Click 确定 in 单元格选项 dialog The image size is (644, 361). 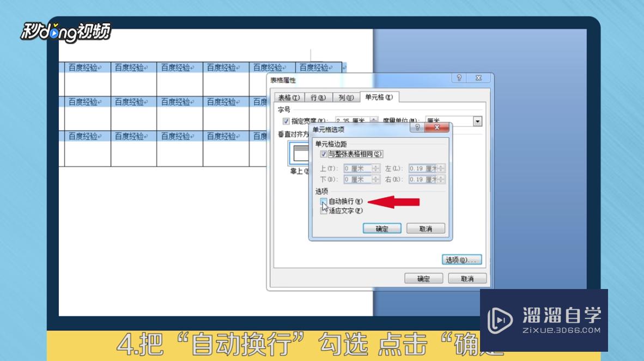pos(382,228)
